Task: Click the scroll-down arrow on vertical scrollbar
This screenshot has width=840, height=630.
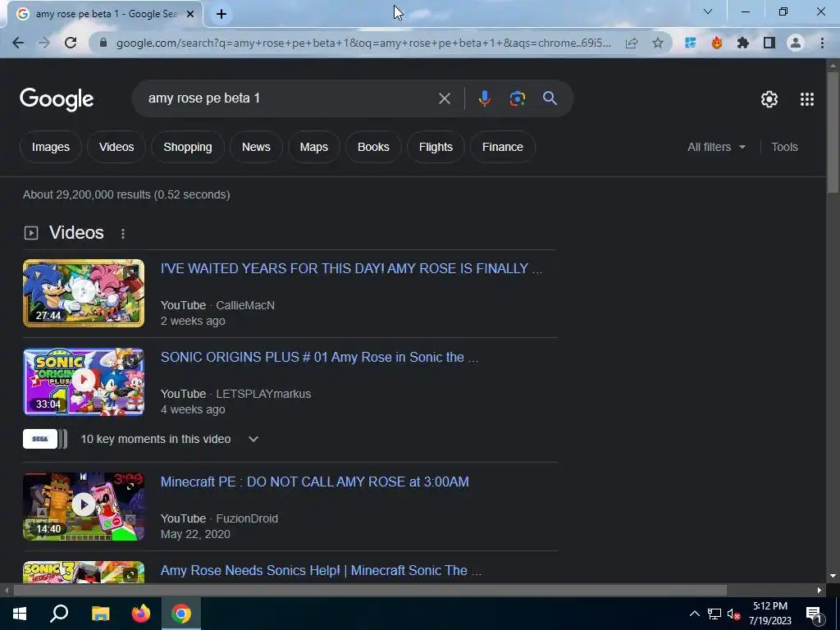Action: 833,576
